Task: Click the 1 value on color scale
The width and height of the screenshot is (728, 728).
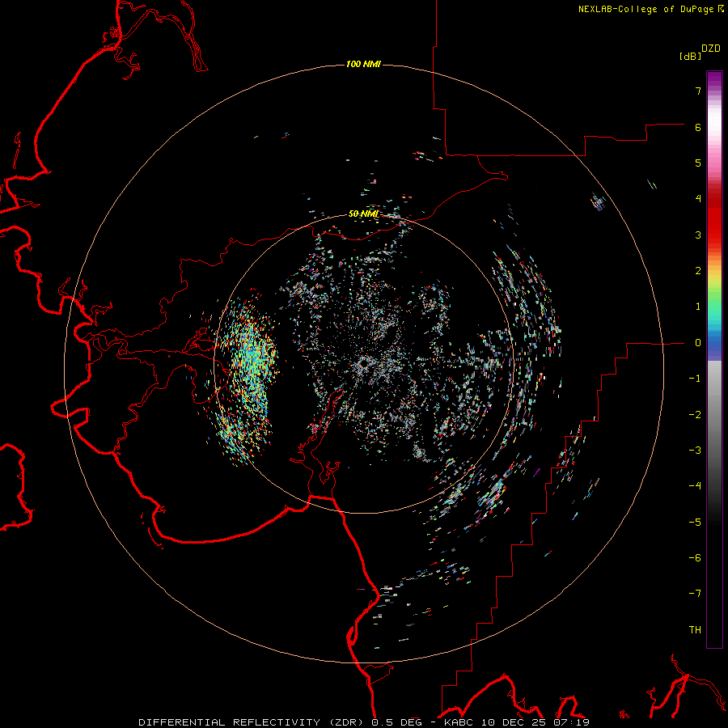Action: pyautogui.click(x=698, y=307)
